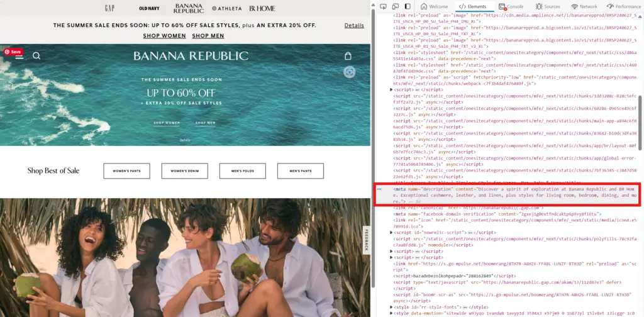644x317 pixels.
Task: Toggle device emulation in DevTools
Action: 396,6
